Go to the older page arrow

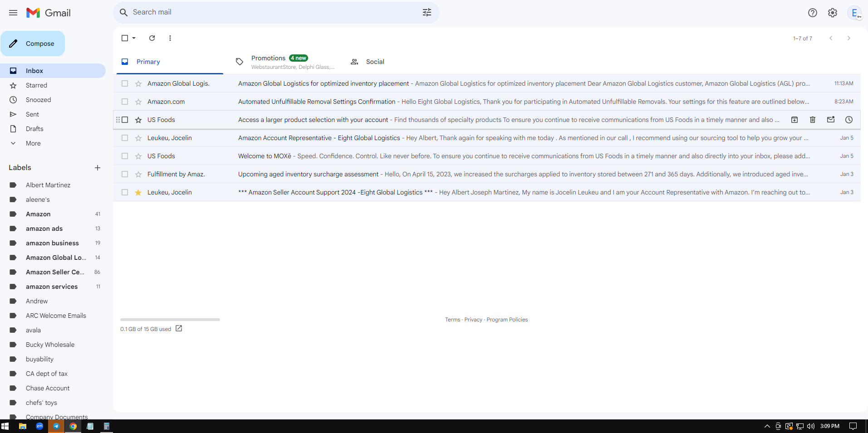849,38
